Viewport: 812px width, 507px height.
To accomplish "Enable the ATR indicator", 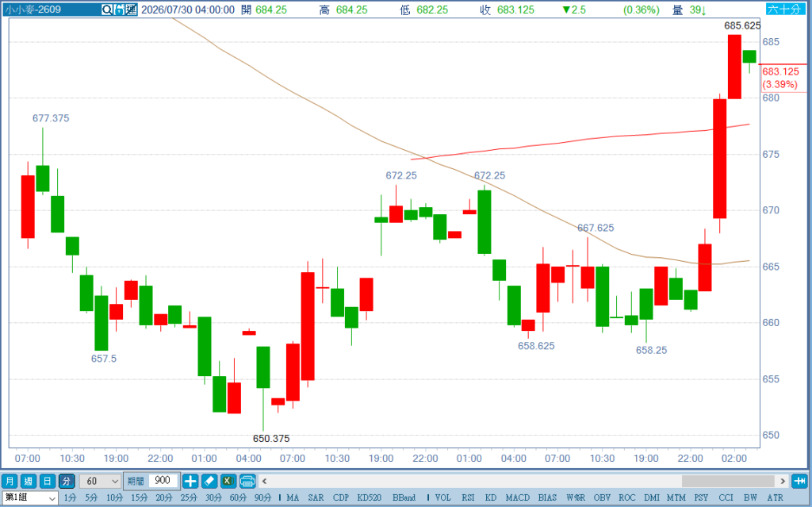I will pos(776,497).
